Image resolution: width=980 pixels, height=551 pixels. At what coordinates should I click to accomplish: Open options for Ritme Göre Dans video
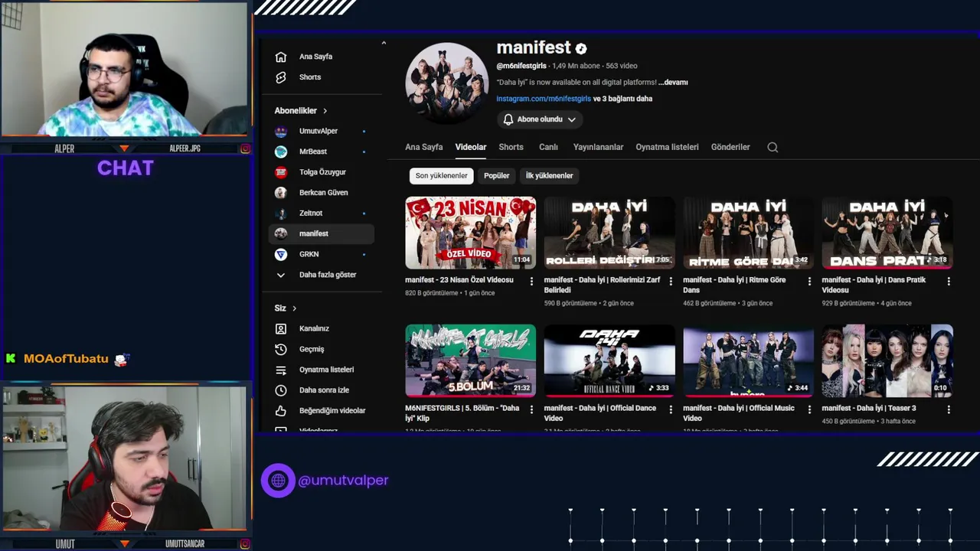809,282
